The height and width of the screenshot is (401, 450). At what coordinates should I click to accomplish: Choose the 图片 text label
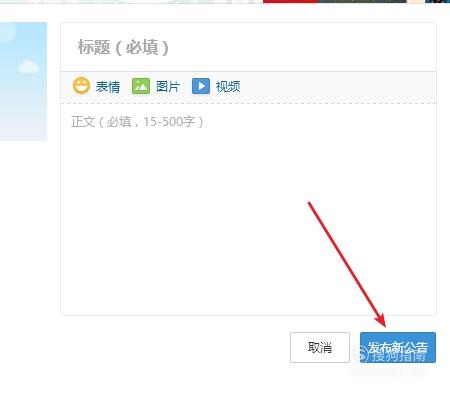click(x=168, y=87)
